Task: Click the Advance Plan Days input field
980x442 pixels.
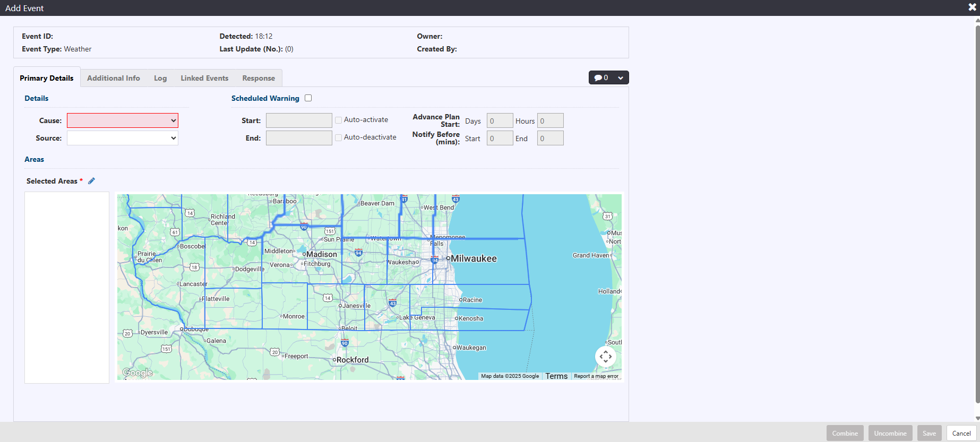Action: point(500,121)
